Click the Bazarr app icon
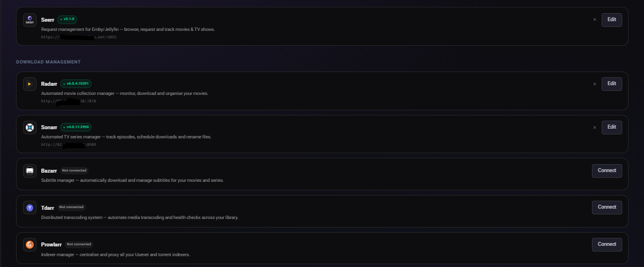The height and width of the screenshot is (267, 644). (30, 170)
